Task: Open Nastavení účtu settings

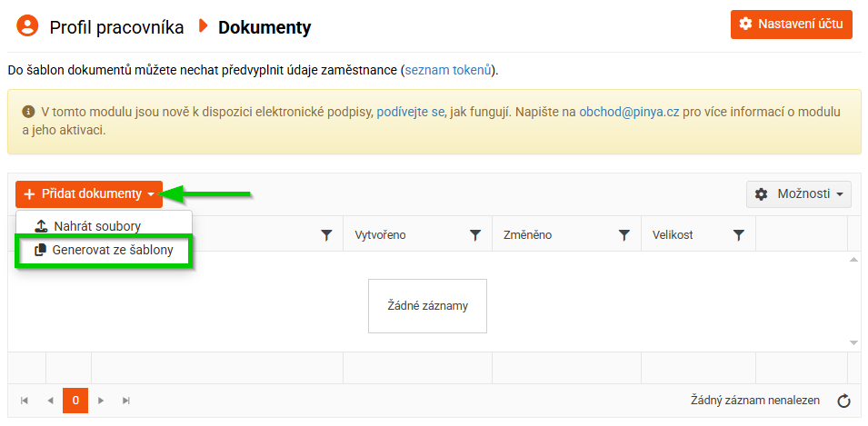Action: [791, 25]
